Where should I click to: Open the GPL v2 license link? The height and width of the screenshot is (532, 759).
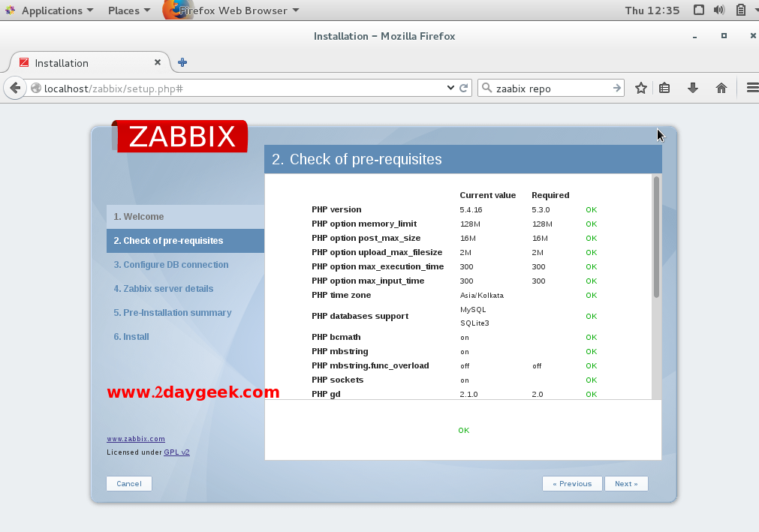[176, 452]
